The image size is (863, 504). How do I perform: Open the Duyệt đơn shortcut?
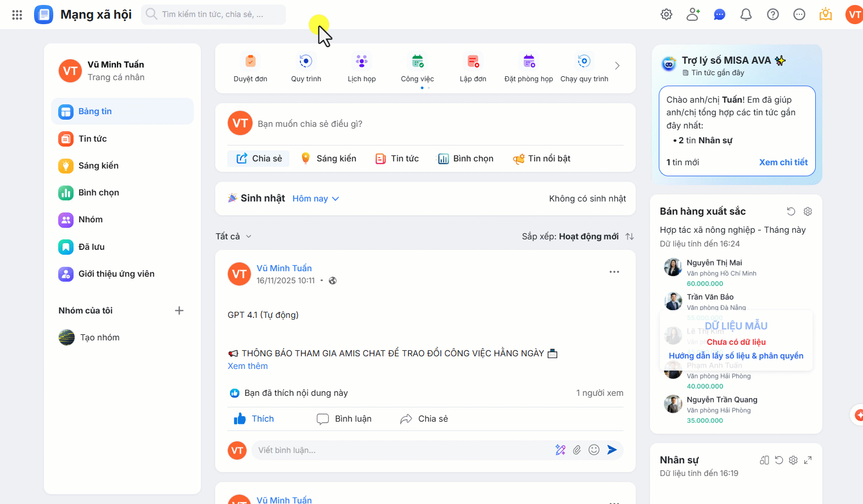pos(250,68)
